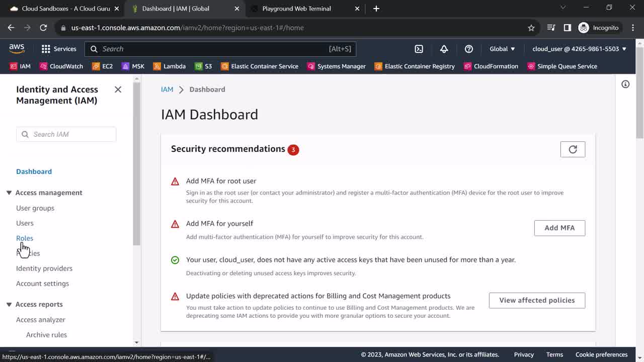
Task: Open User groups in sidebar
Action: [35, 208]
